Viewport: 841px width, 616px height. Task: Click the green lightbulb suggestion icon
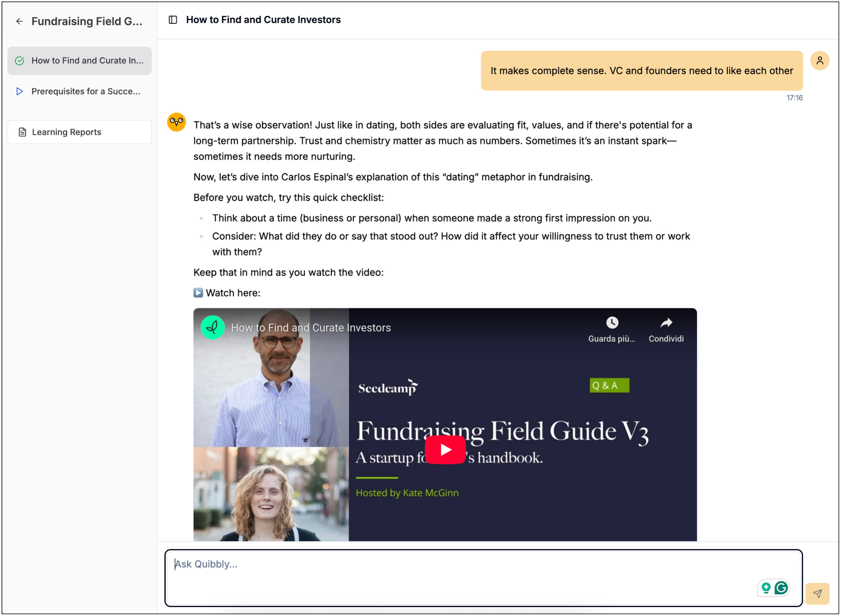pyautogui.click(x=766, y=588)
